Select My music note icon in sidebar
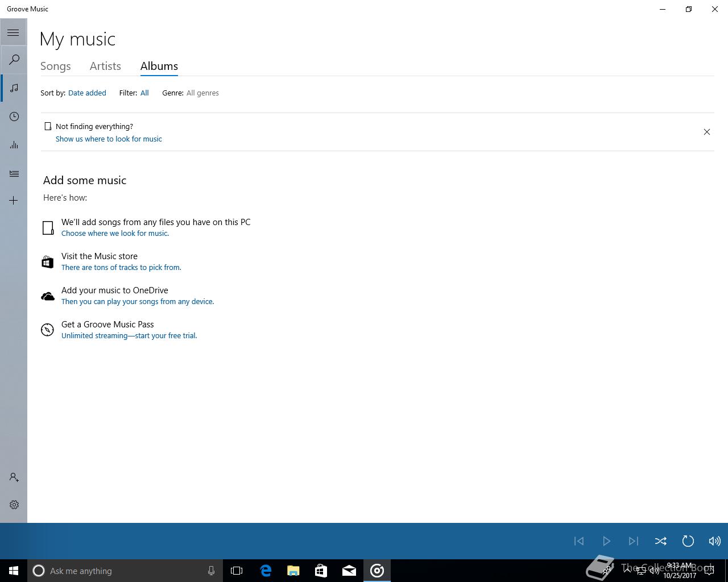The height and width of the screenshot is (582, 728). pos(14,88)
